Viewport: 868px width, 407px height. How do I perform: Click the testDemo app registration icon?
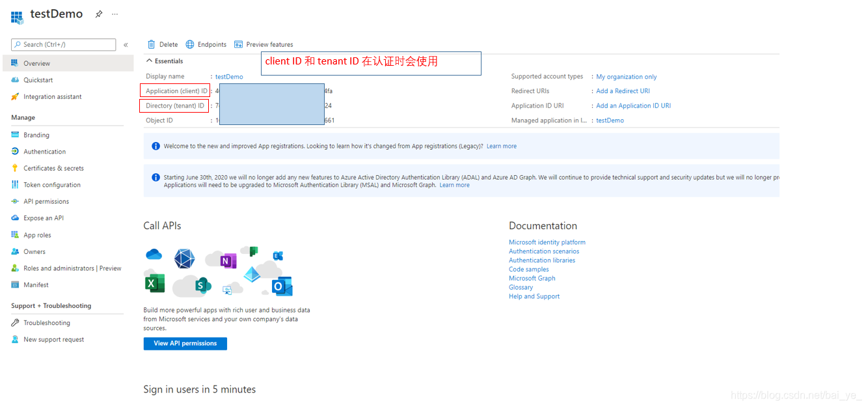coord(17,16)
